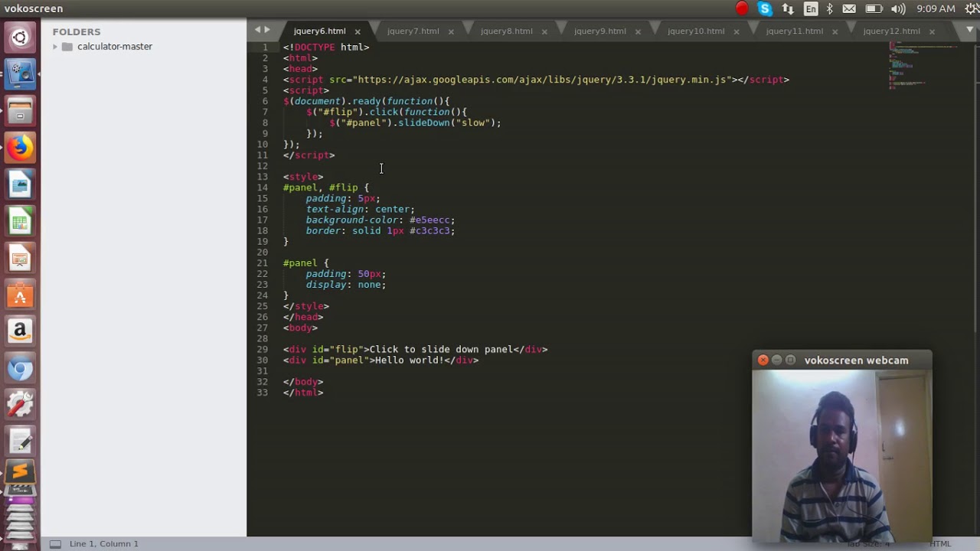Place cursor in the jquery.min.js URL string

coord(541,80)
